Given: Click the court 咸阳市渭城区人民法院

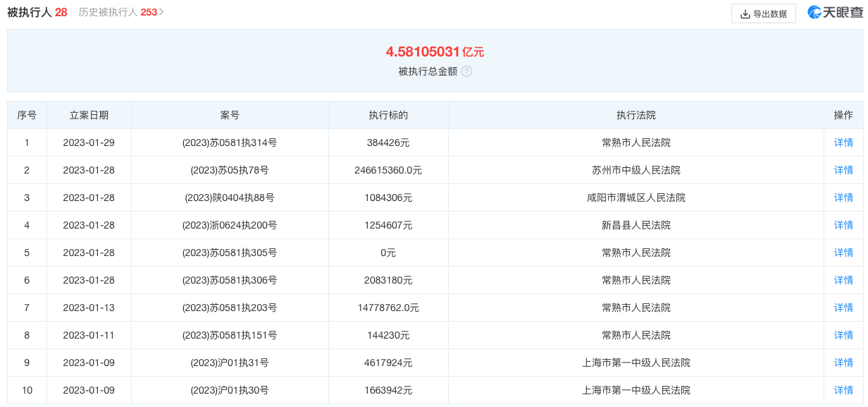Looking at the screenshot, I should point(636,198).
